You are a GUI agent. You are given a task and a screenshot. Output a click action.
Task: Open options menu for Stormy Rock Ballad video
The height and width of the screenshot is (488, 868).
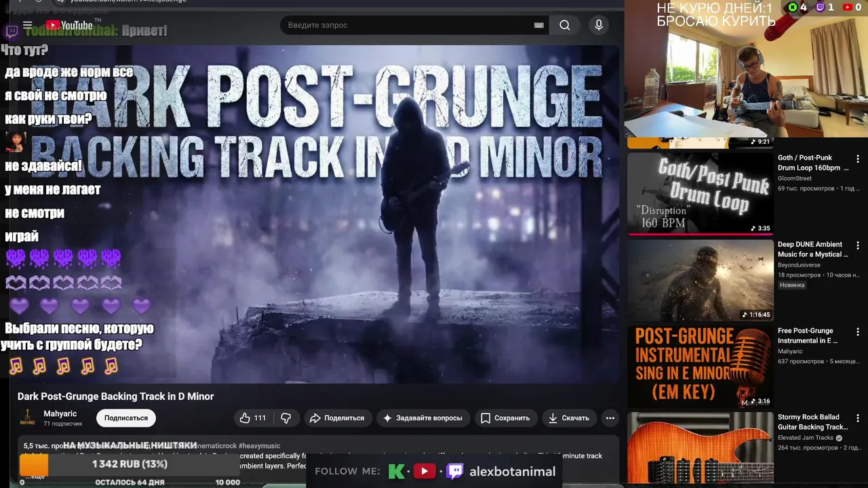[x=858, y=418]
